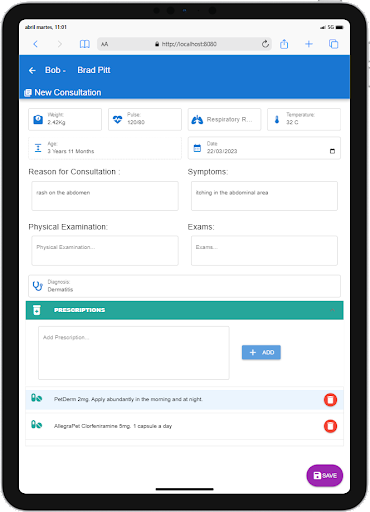Tap the battery indicator
This screenshot has height=512, width=370.
coord(339,27)
